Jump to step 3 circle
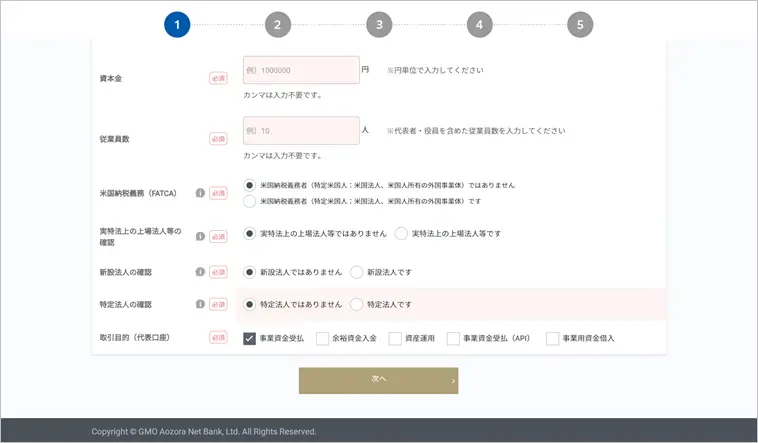 point(379,25)
